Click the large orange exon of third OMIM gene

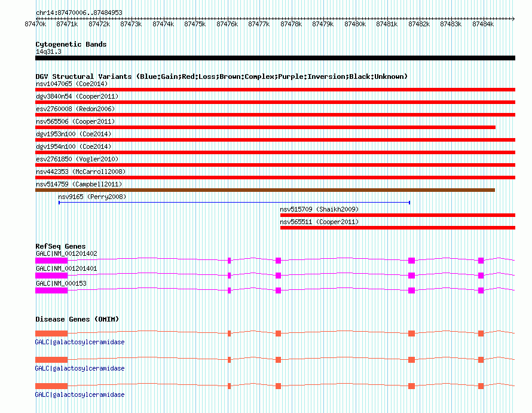(x=51, y=386)
